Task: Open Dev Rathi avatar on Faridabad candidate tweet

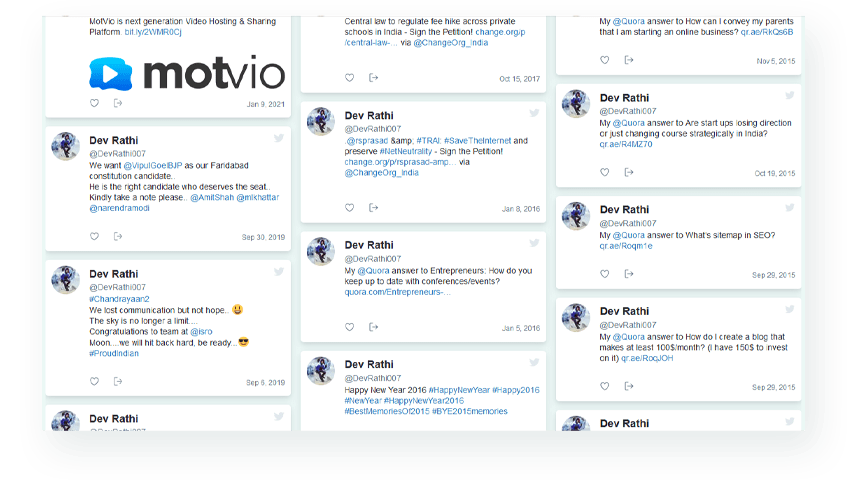Action: [x=65, y=146]
